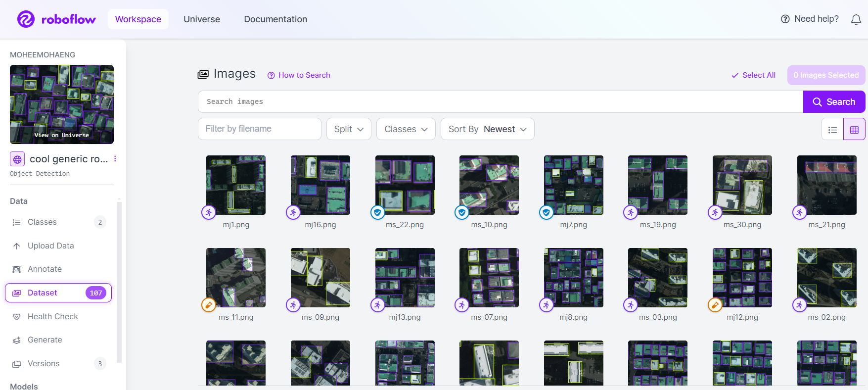Click the train split badge on mj16.png
Screen dimensions: 868x390
pyautogui.click(x=293, y=212)
